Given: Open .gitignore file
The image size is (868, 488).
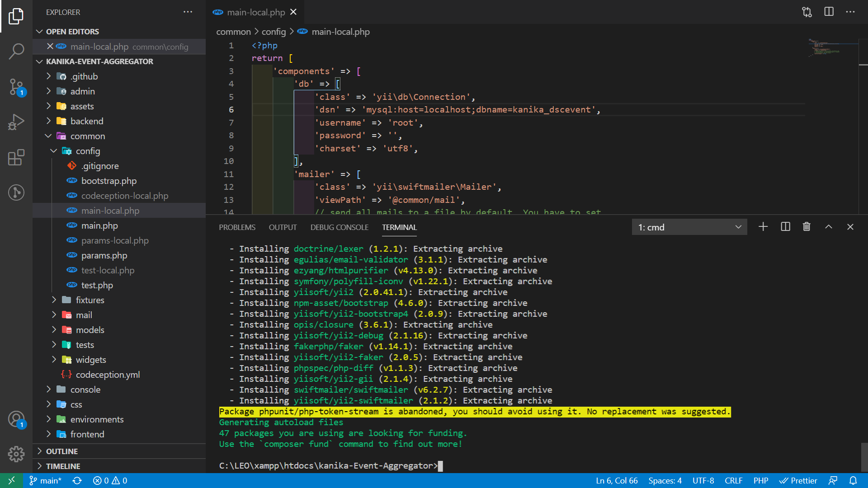Looking at the screenshot, I should pyautogui.click(x=119, y=166).
